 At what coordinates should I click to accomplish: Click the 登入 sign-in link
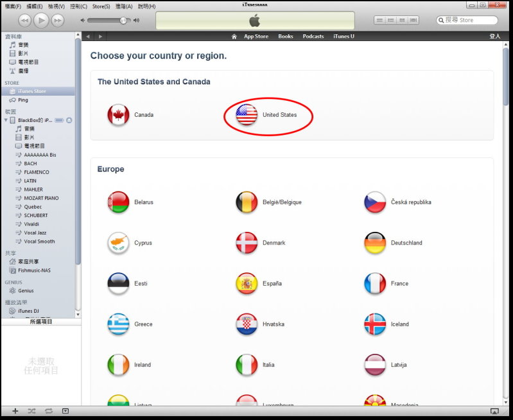pos(494,37)
